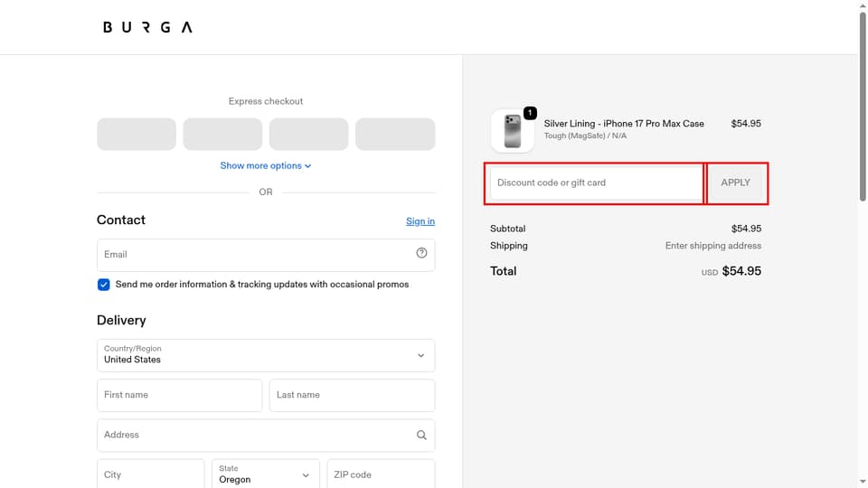Select the third express checkout button
This screenshot has height=488, width=868.
[x=309, y=134]
